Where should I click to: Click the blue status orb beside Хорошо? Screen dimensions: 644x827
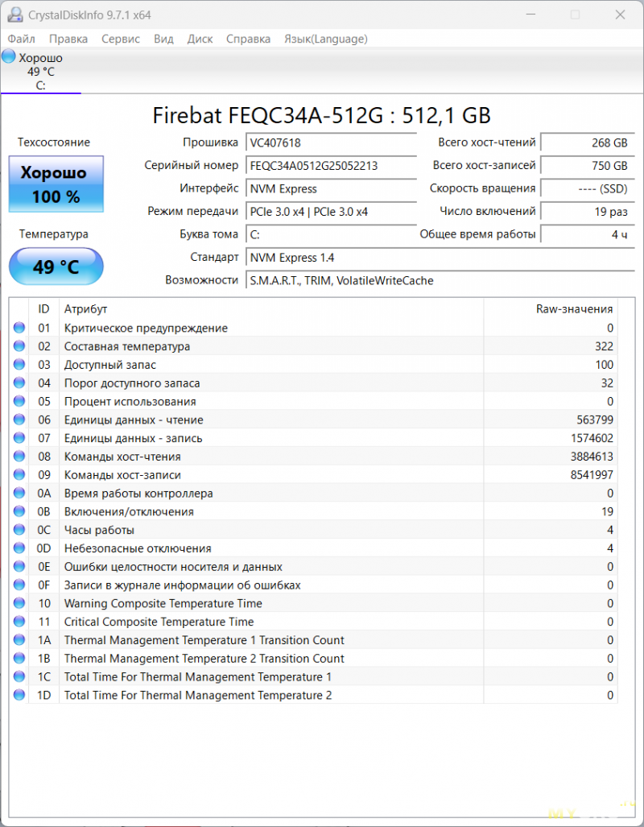(9, 56)
